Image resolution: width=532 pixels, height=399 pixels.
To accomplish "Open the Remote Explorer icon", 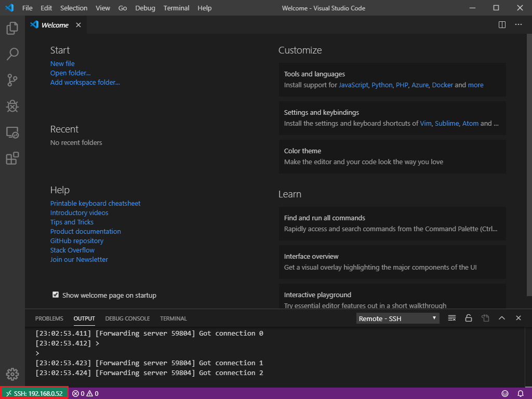I will [x=12, y=132].
